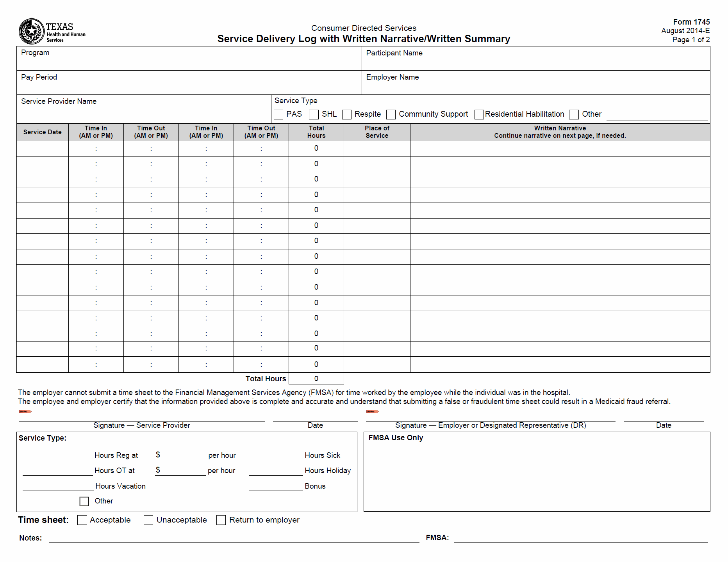Enable the Community Support checkbox
This screenshot has height=562, width=728.
391,114
